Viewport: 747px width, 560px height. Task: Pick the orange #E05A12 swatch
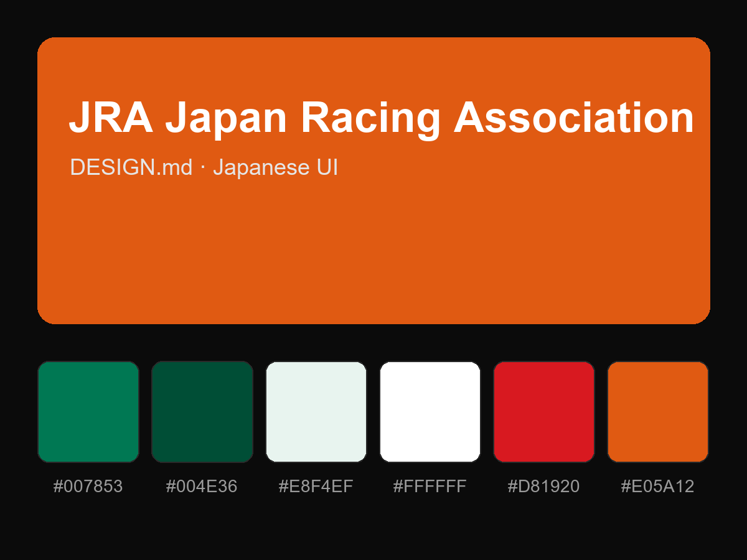[x=658, y=412]
